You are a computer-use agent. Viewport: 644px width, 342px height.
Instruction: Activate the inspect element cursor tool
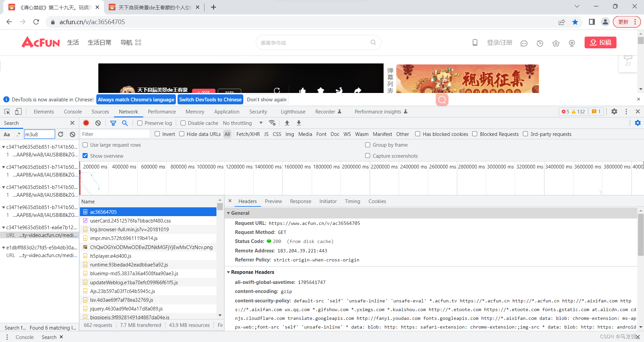pos(7,111)
